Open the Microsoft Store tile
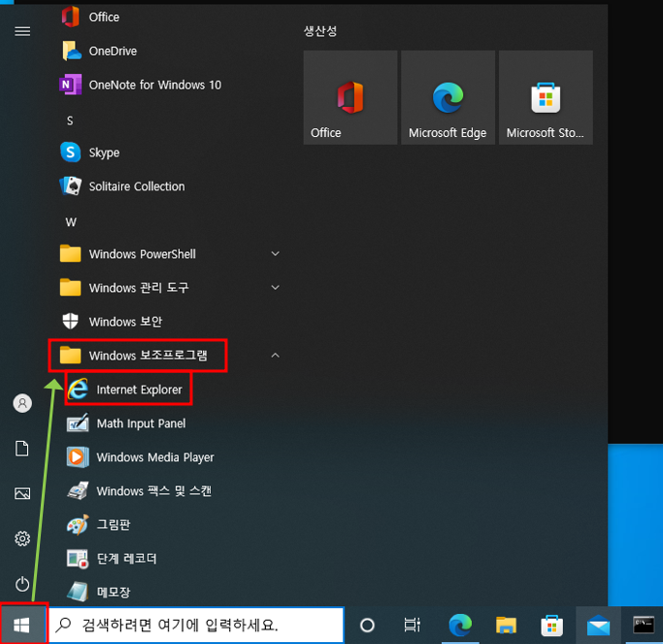 pos(546,98)
